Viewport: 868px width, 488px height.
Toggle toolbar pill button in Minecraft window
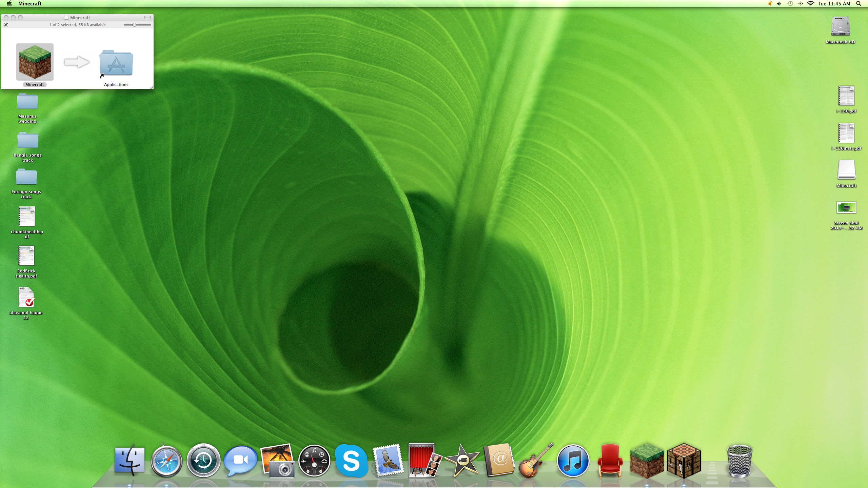147,18
